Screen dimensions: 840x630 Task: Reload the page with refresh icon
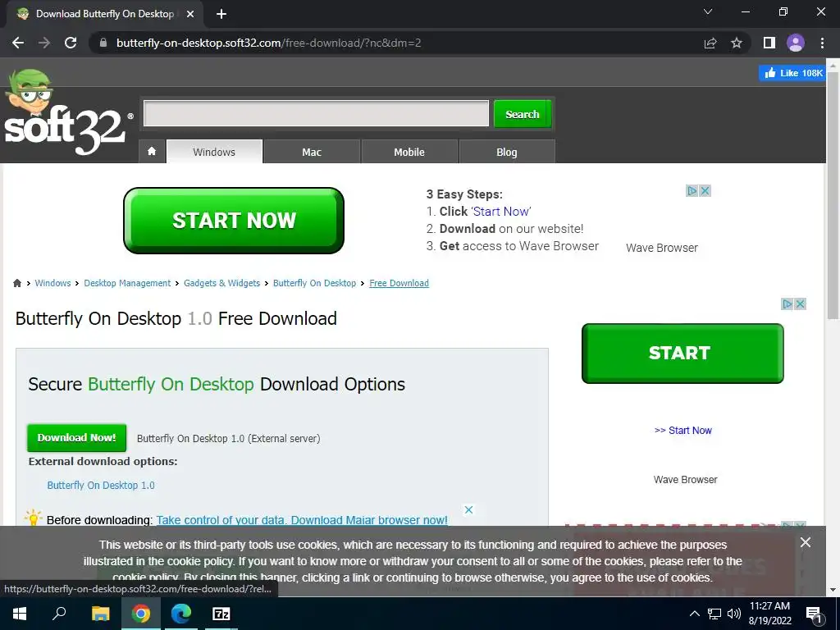pos(71,43)
